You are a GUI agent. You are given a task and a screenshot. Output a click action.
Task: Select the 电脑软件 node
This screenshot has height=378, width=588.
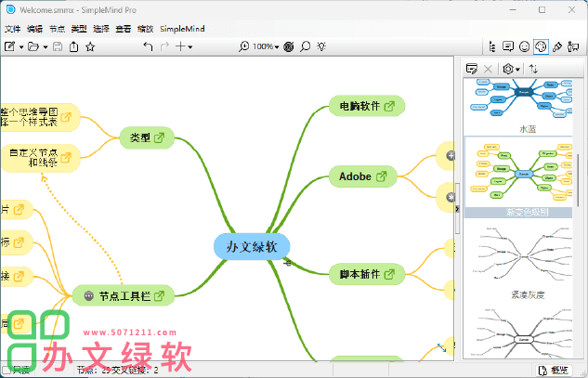tap(367, 106)
